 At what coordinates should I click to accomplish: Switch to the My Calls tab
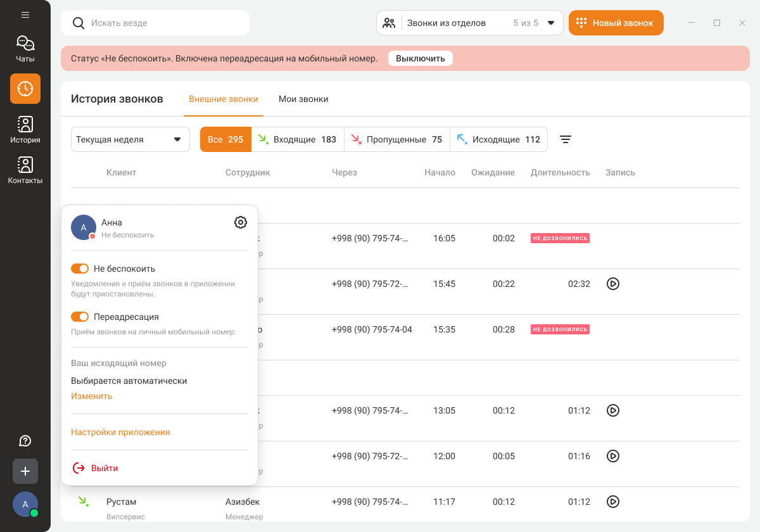(x=303, y=99)
